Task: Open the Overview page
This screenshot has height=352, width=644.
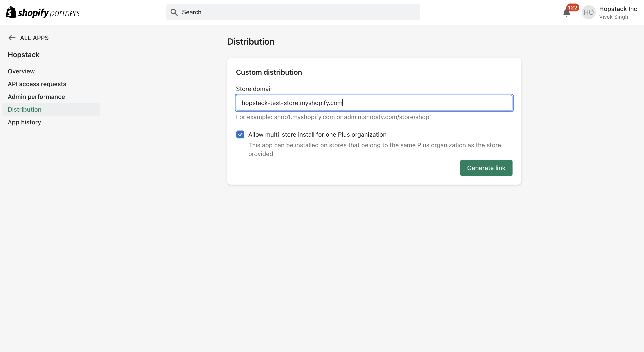Action: pos(21,71)
